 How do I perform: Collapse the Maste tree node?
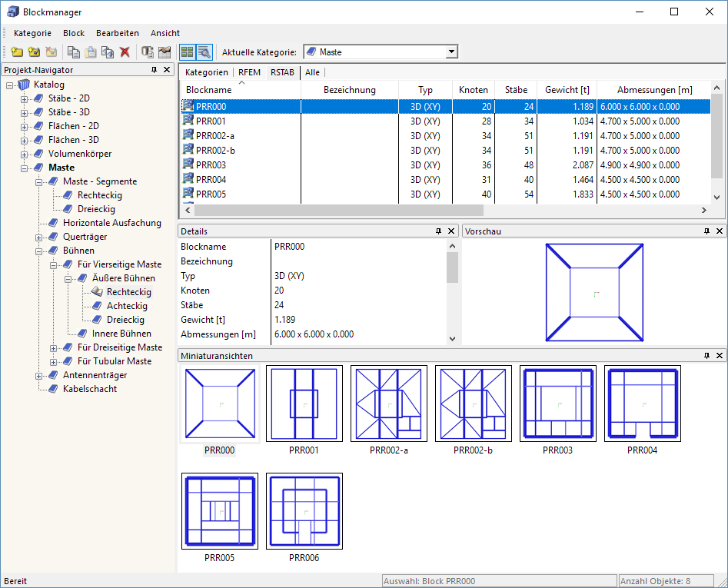point(24,168)
